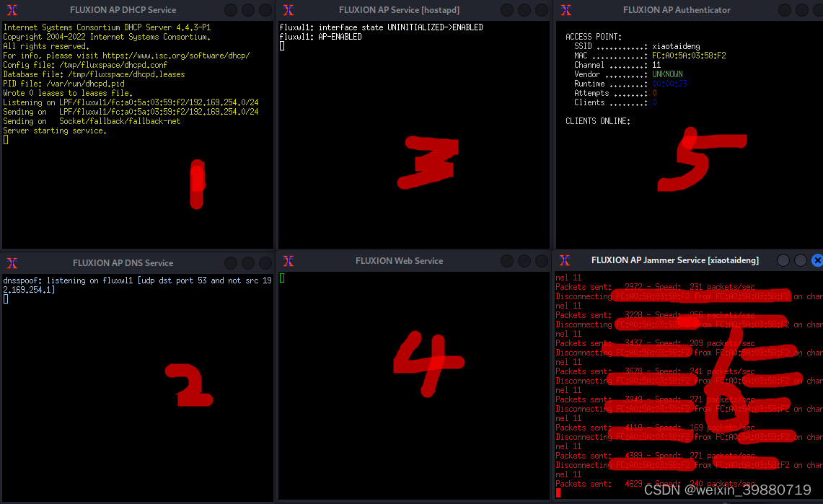Maximize the FLUXION AP DNS Service window
Viewport: 823px width, 504px height.
pos(248,262)
